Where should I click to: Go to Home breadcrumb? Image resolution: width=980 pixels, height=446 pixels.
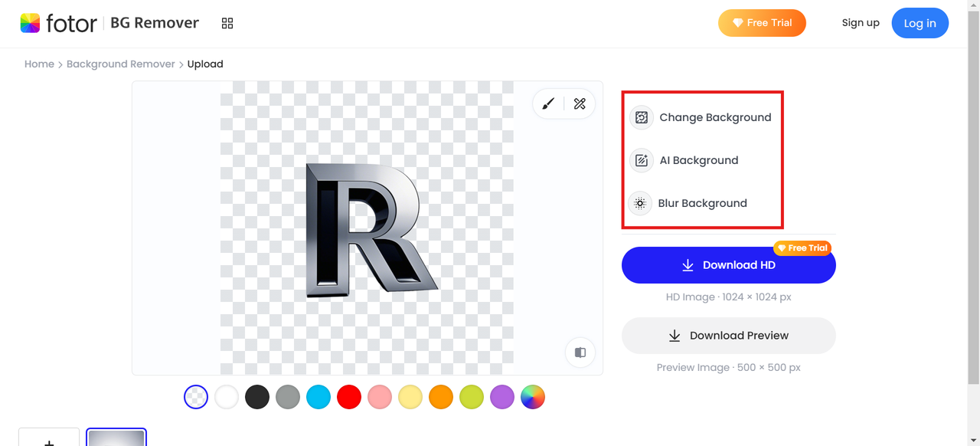39,64
